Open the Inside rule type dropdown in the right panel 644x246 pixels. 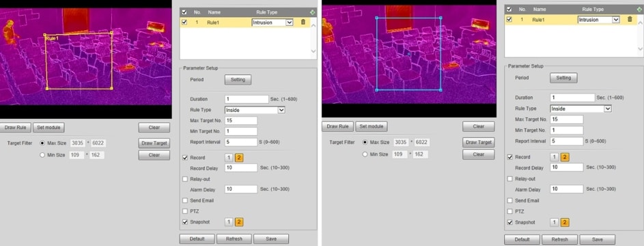580,109
